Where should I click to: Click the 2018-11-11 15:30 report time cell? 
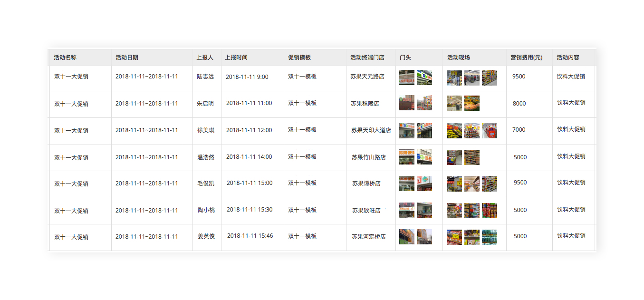(250, 210)
